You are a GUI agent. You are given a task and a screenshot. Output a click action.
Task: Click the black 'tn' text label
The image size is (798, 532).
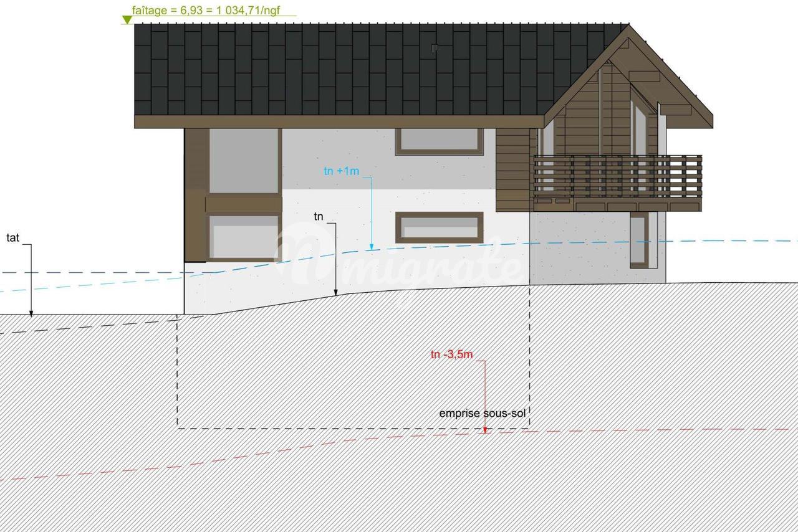click(x=319, y=216)
